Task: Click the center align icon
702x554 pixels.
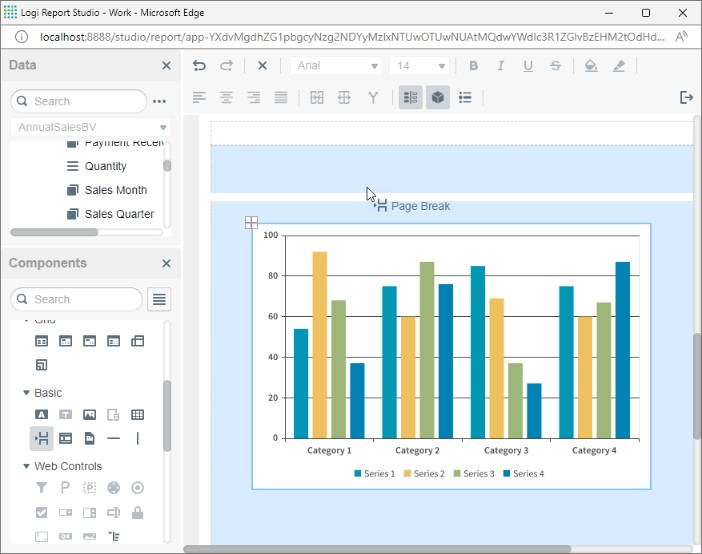Action: 227,97
